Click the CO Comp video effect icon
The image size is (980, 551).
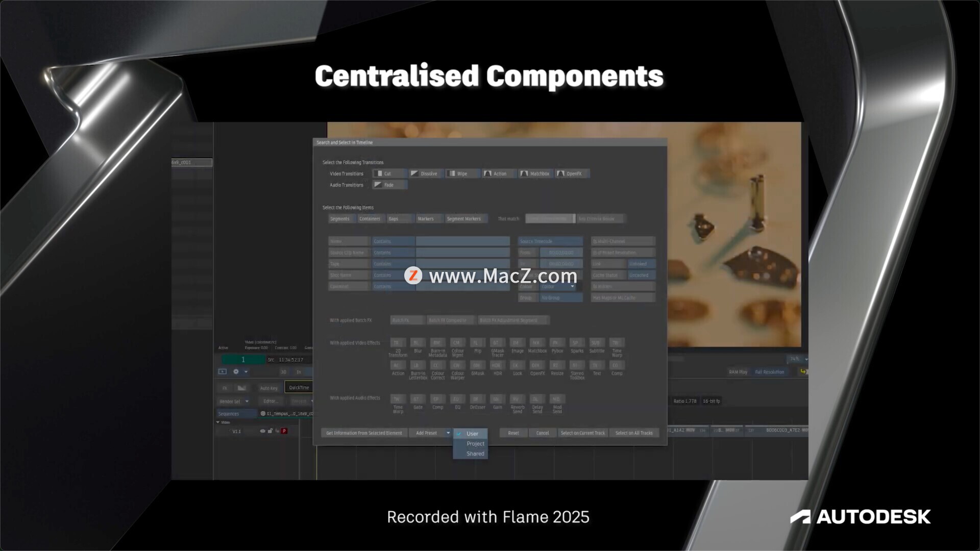[617, 365]
